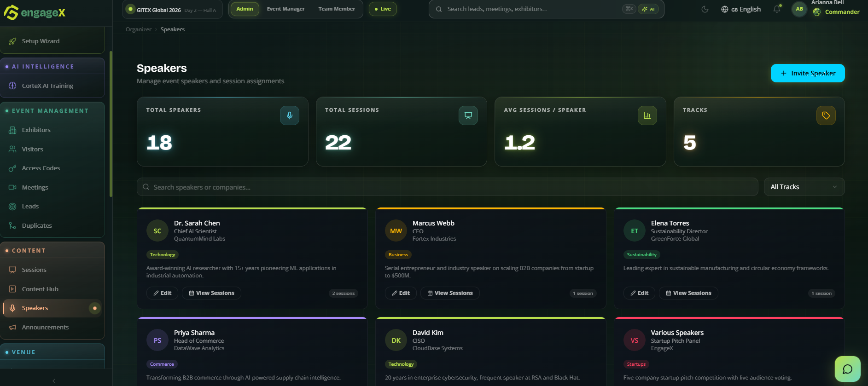Open the Commander profile menu
The width and height of the screenshot is (868, 386).
click(837, 12)
